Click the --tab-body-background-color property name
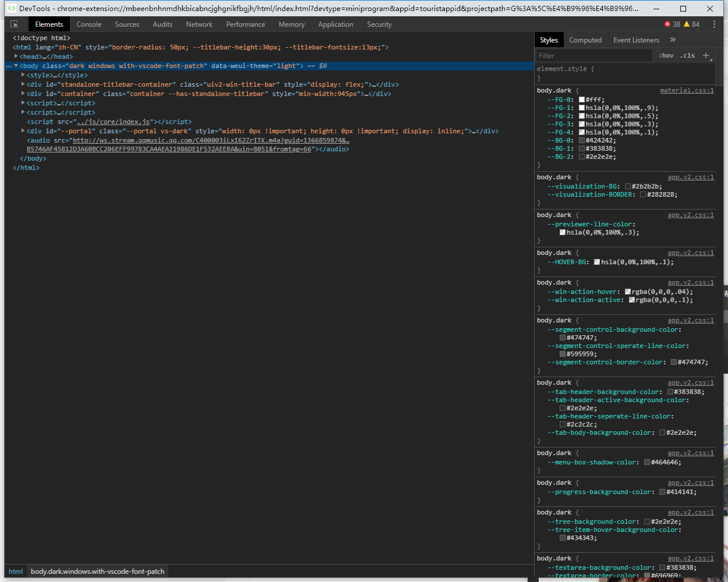Image resolution: width=728 pixels, height=582 pixels. pos(600,432)
